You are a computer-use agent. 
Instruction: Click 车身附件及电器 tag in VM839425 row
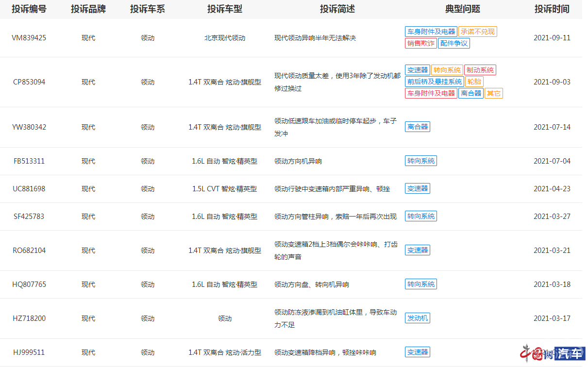(x=431, y=32)
